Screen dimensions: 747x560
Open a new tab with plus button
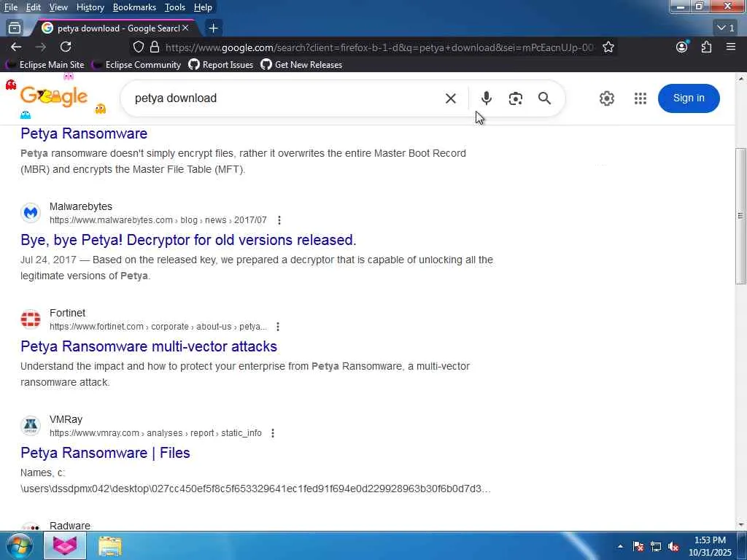(x=214, y=28)
